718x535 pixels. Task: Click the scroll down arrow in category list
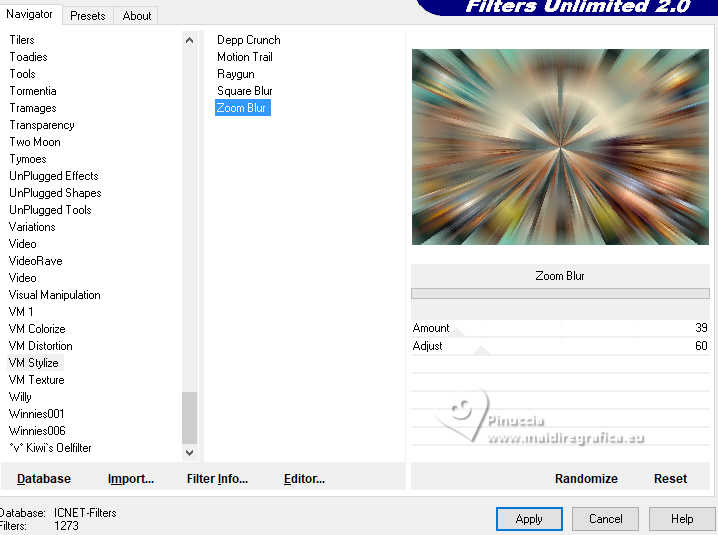click(189, 452)
